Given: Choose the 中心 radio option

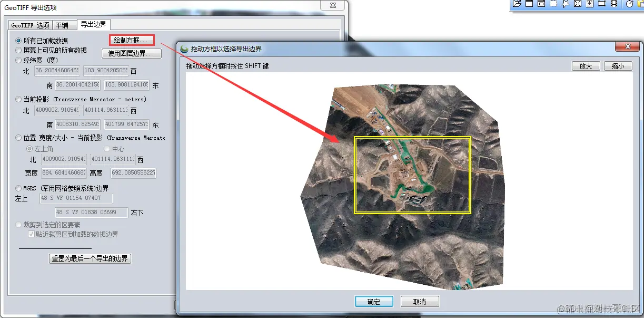Looking at the screenshot, I should 107,149.
